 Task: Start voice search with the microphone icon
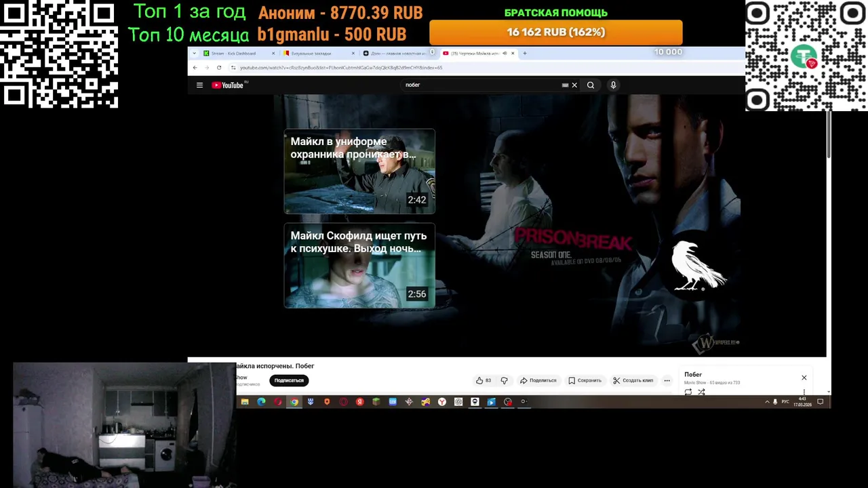point(613,85)
